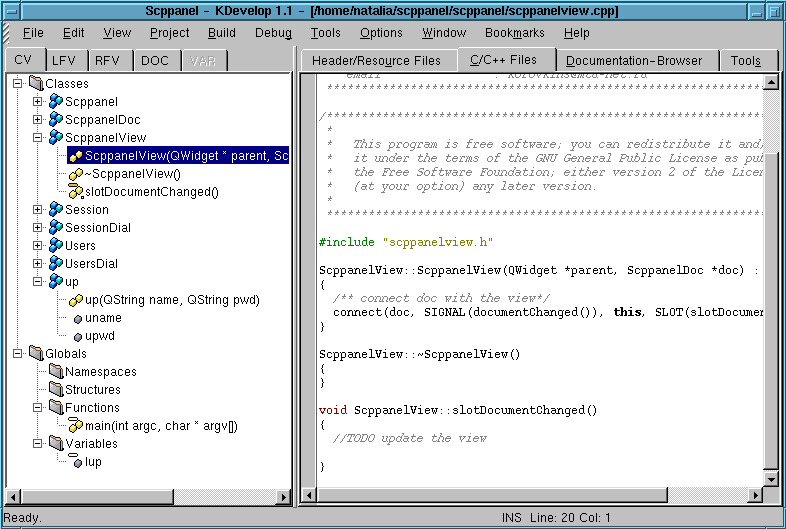
Task: Click the lup variable icon
Action: click(x=75, y=462)
